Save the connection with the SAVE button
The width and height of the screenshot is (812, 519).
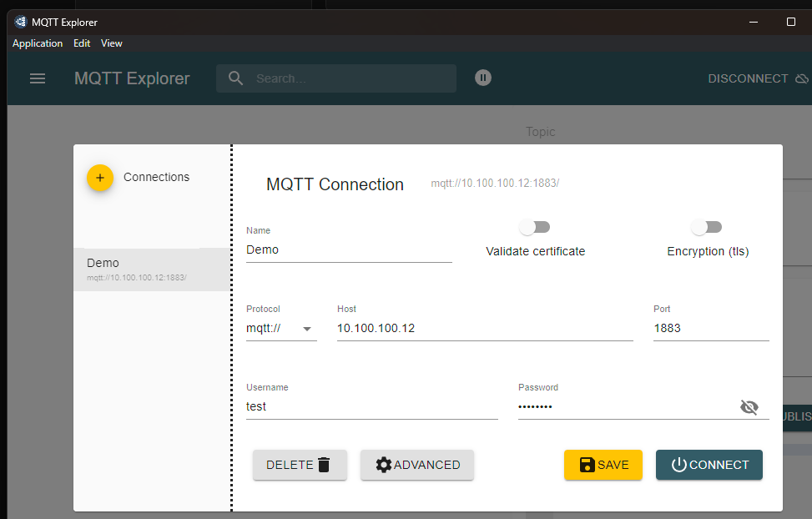point(603,465)
